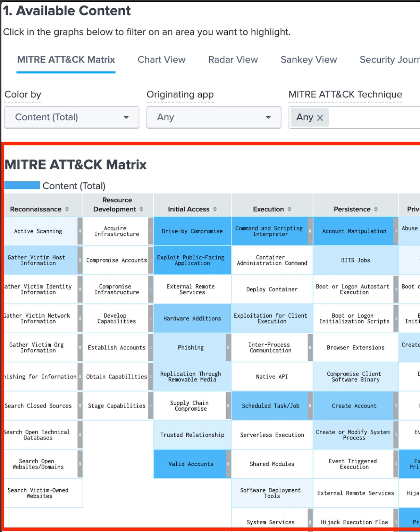Click the Search Closed Sources cell

coord(41,406)
